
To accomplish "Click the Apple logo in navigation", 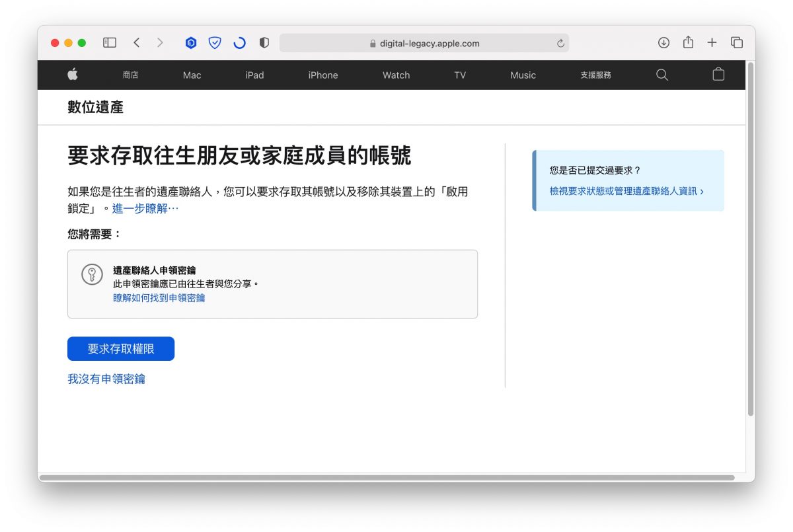I will (73, 75).
